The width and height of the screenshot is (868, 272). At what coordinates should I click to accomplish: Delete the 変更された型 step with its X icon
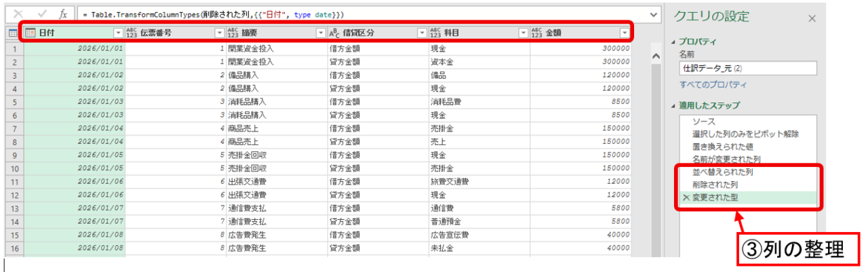click(686, 198)
